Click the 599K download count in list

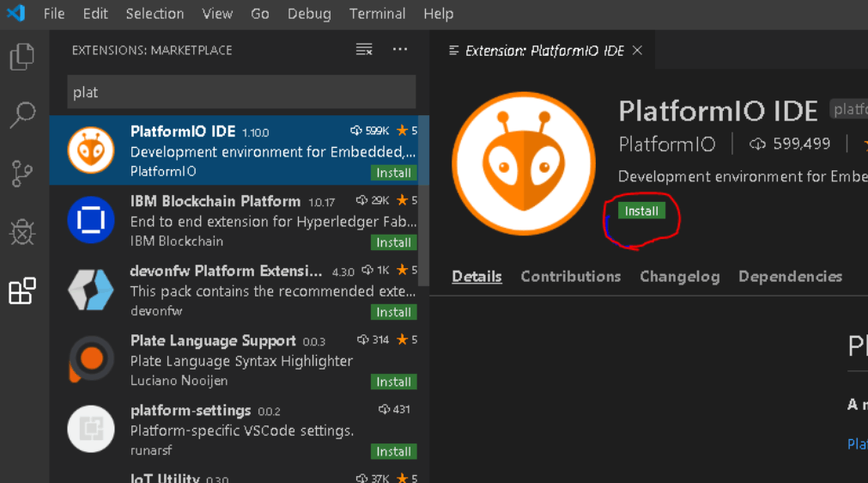(370, 131)
